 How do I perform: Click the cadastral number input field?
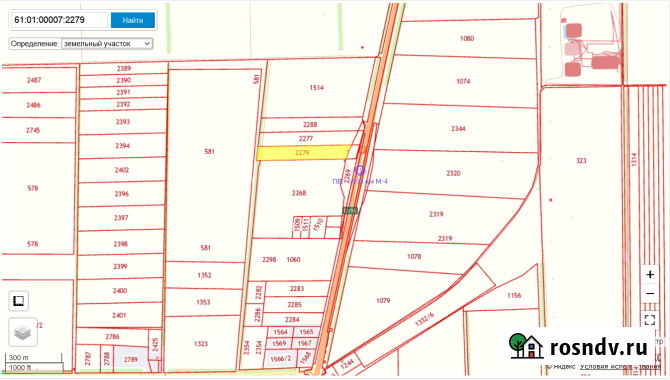(x=59, y=20)
